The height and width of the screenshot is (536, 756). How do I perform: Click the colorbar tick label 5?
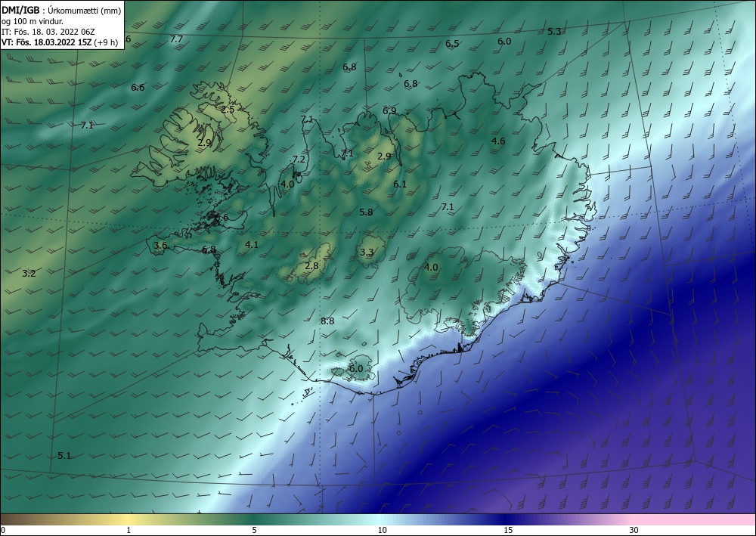(x=254, y=531)
